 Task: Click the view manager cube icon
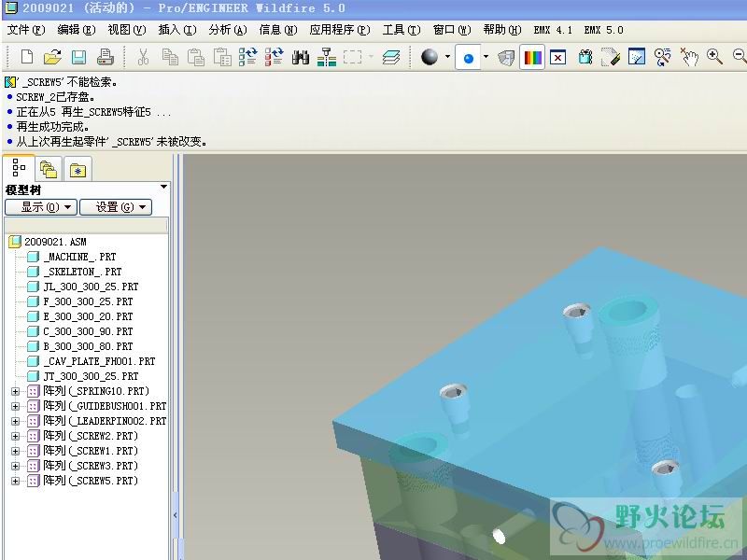tap(506, 58)
